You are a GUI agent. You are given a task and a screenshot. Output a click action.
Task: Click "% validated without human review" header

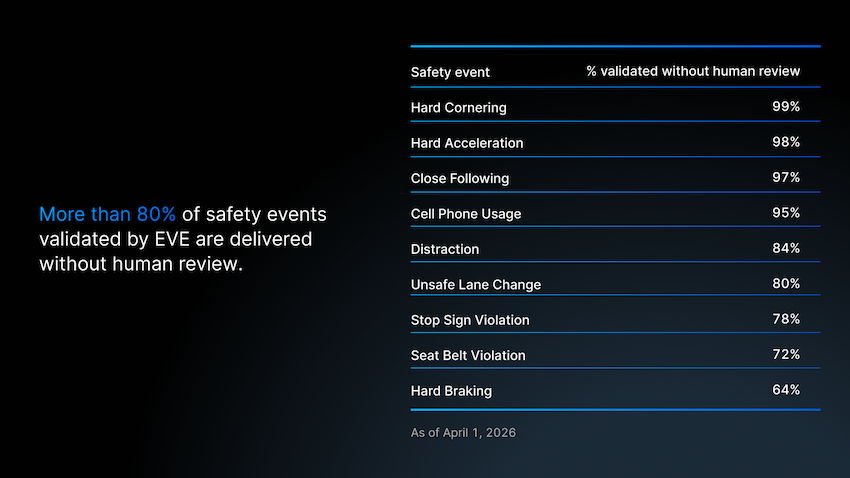693,72
